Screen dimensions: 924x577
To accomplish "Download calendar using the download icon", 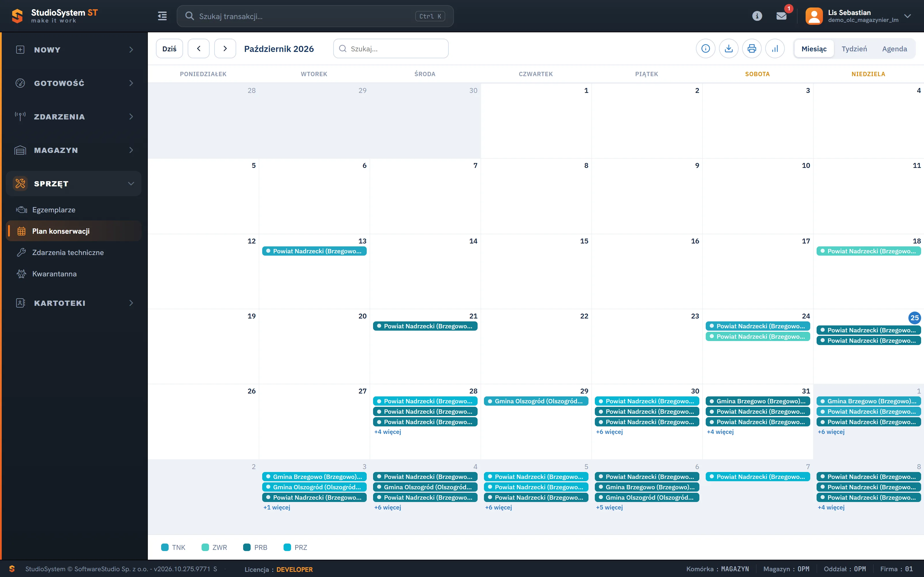I will click(729, 49).
